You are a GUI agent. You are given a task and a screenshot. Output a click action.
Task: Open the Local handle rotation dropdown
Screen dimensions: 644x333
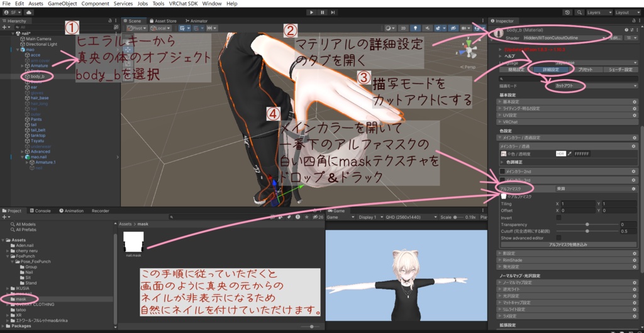point(160,28)
